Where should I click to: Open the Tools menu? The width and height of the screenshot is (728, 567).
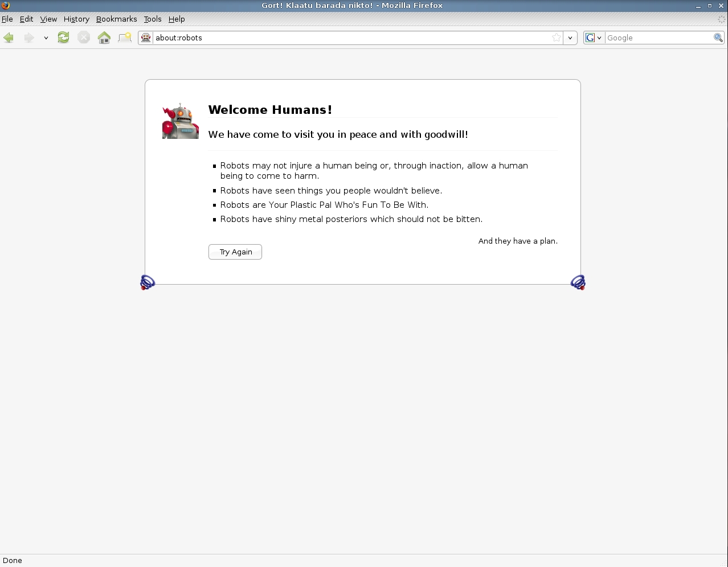pos(152,19)
